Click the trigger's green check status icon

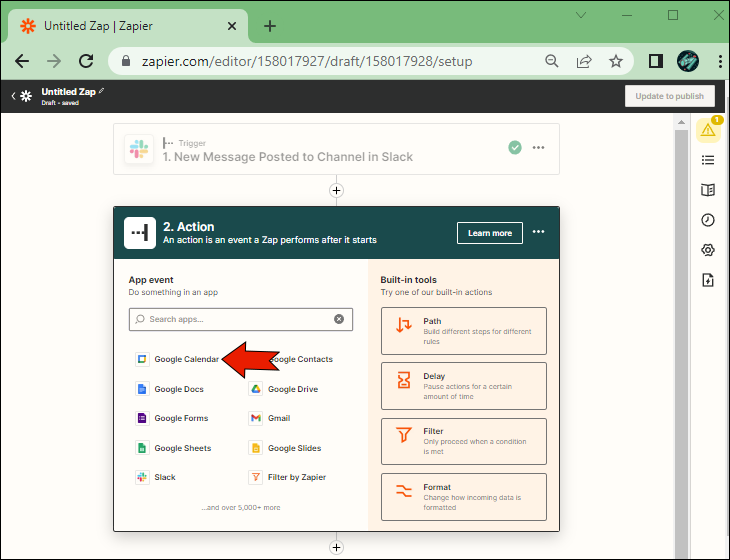click(514, 148)
